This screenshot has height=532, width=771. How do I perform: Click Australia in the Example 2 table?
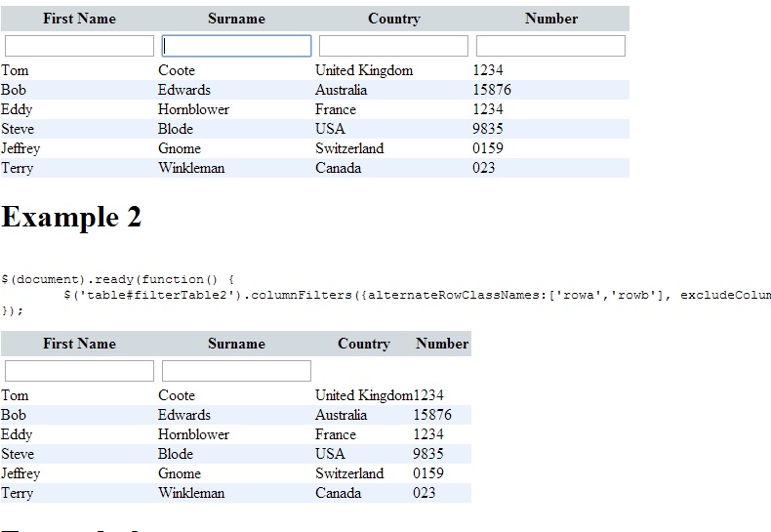(341, 415)
